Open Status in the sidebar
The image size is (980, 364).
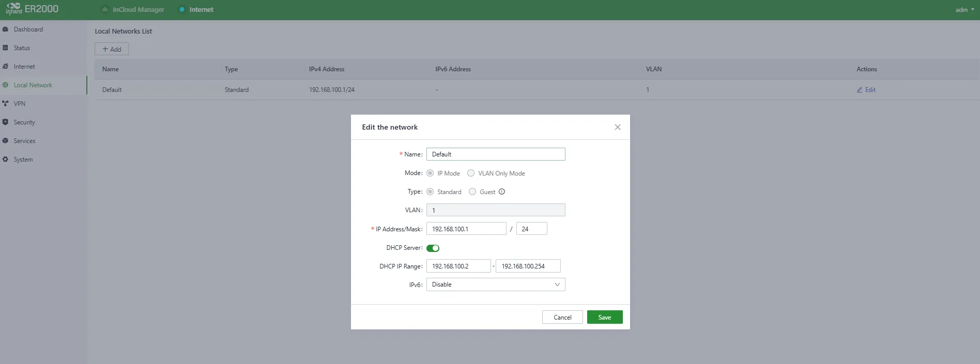click(x=22, y=48)
